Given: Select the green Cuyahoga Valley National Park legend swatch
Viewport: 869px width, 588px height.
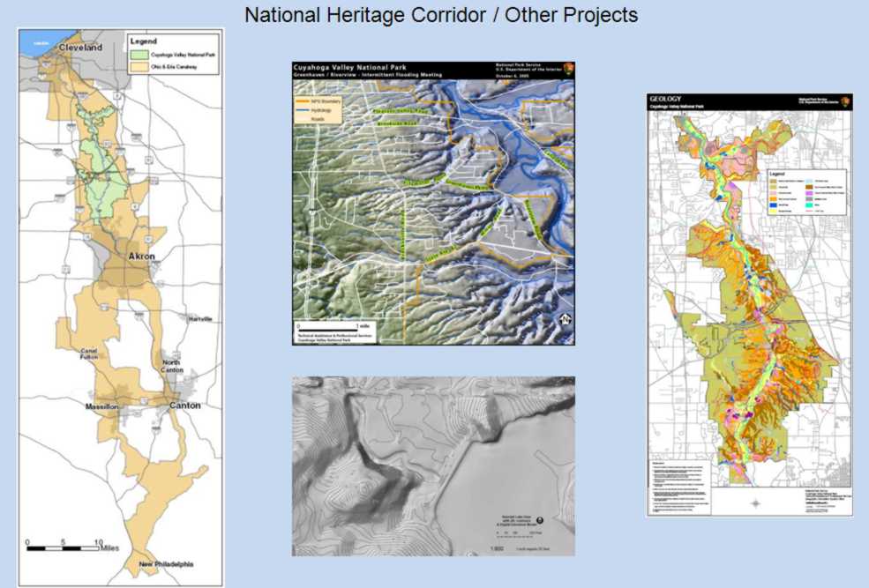Looking at the screenshot, I should point(139,55).
